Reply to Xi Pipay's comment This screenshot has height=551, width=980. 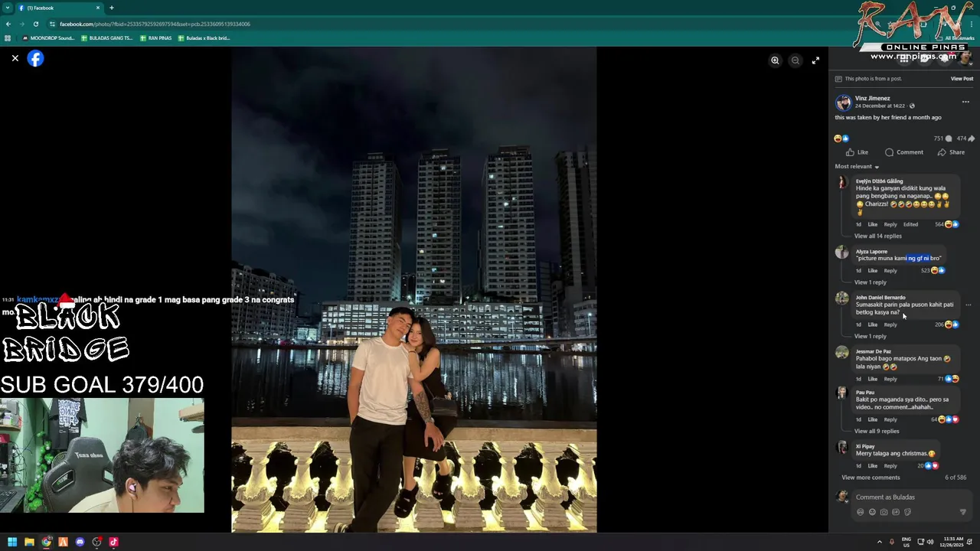pos(890,466)
